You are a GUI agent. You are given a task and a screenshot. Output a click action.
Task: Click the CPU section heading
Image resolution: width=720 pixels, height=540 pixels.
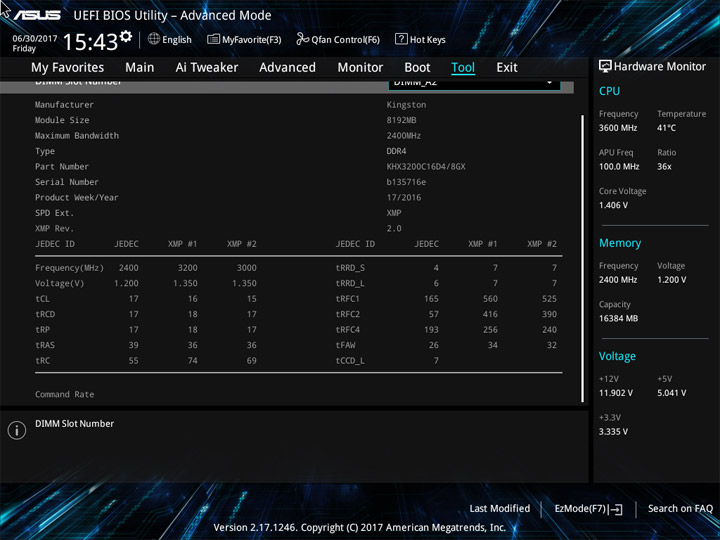[609, 91]
